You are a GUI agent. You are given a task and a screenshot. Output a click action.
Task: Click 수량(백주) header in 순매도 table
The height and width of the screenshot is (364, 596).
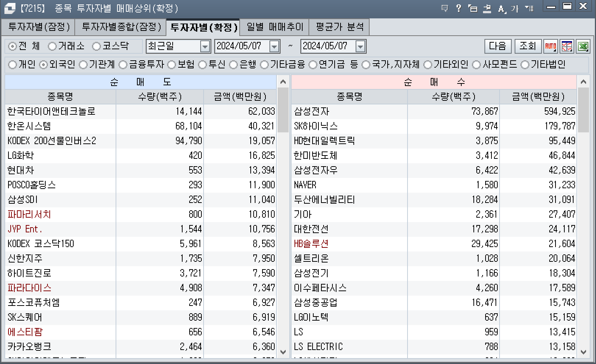(x=160, y=97)
